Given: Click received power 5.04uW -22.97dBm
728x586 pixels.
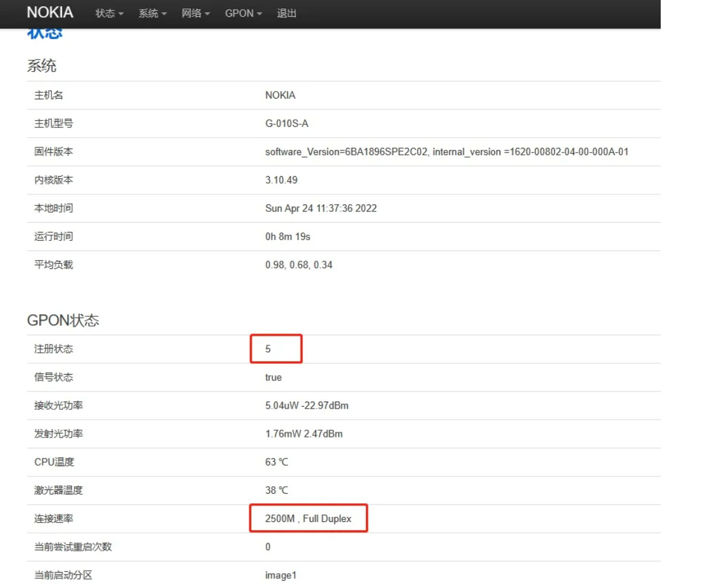Looking at the screenshot, I should (306, 405).
